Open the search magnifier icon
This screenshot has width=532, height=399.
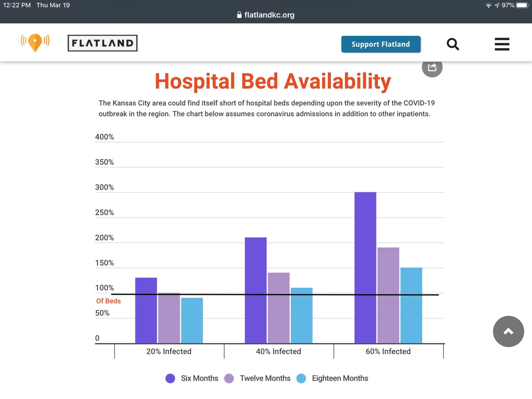tap(453, 44)
